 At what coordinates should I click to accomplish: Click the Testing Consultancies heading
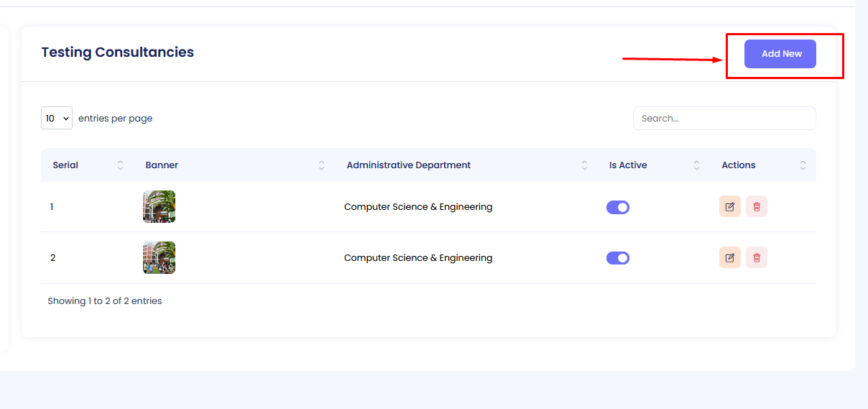tap(118, 52)
